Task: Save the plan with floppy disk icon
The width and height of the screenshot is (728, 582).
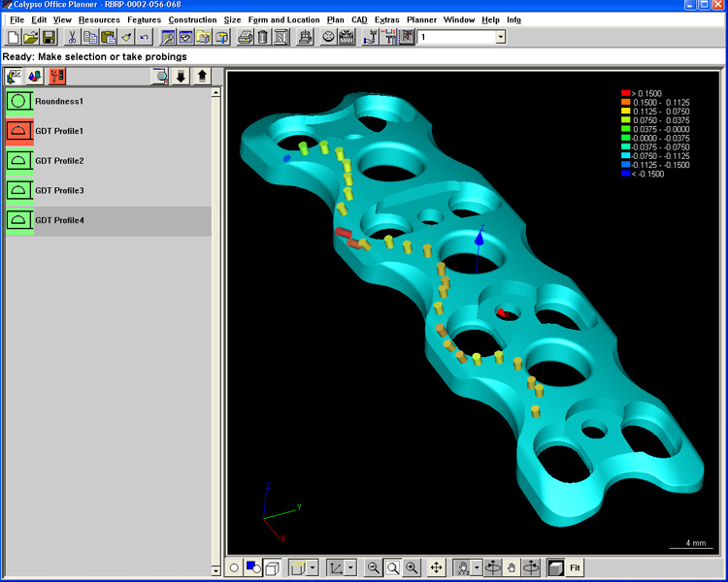Action: tap(49, 37)
